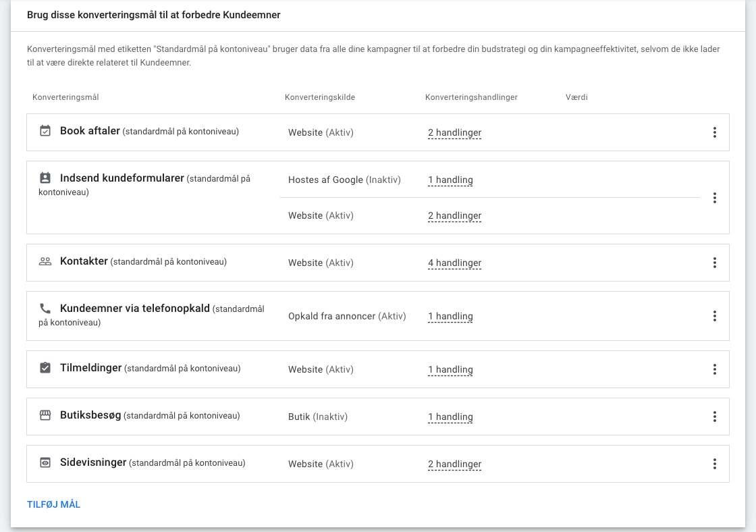Select the Sidevisninger goal title
Viewport: 756px width, 532px height.
93,462
